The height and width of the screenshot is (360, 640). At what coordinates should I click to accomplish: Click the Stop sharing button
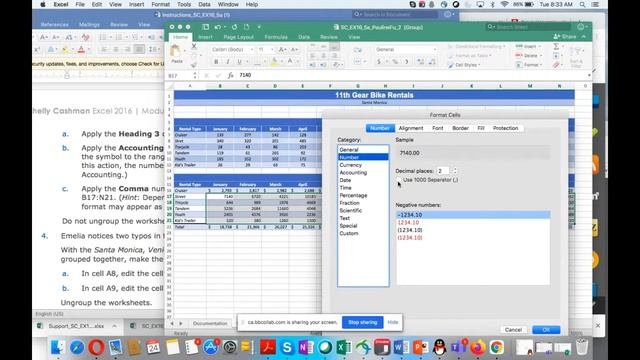[362, 322]
